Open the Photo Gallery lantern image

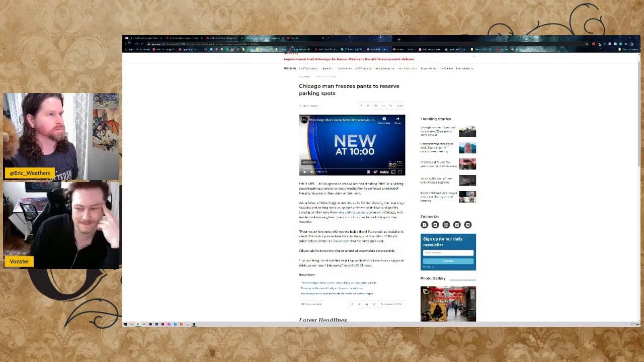coord(448,304)
